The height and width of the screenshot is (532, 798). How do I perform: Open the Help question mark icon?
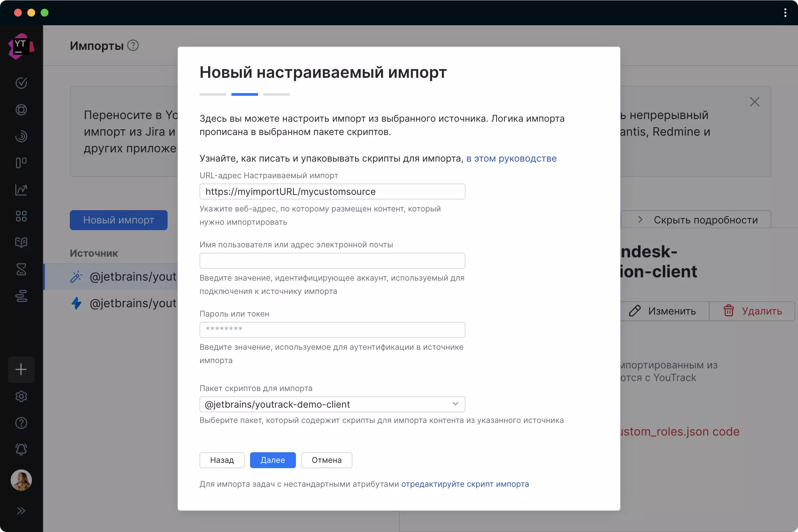pyautogui.click(x=21, y=423)
